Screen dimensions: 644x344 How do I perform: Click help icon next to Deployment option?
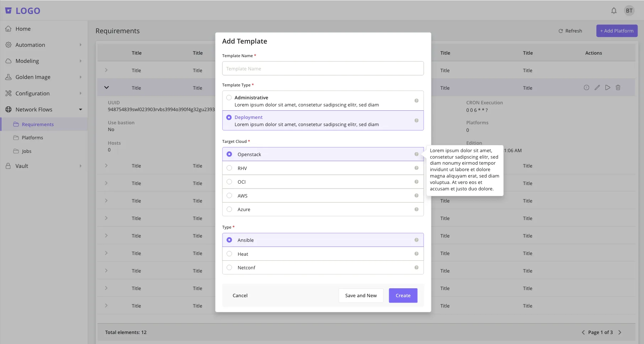(x=416, y=120)
